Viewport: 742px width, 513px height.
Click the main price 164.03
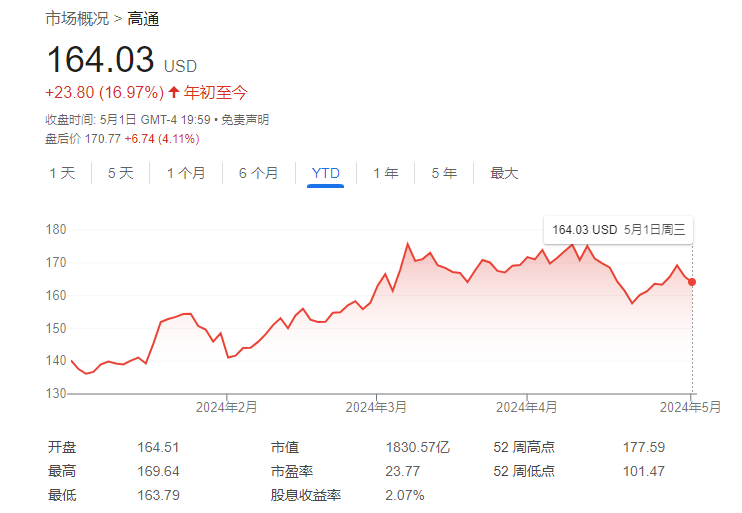point(100,60)
